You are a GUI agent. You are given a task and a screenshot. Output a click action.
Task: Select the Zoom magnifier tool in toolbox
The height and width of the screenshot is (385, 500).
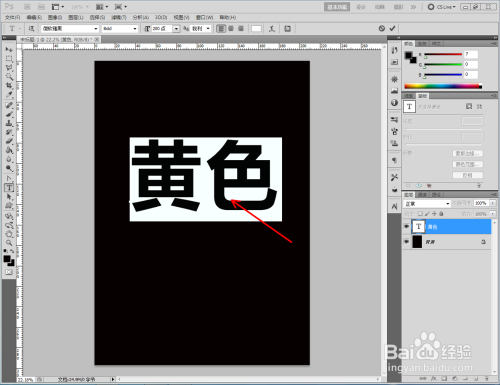click(x=9, y=243)
